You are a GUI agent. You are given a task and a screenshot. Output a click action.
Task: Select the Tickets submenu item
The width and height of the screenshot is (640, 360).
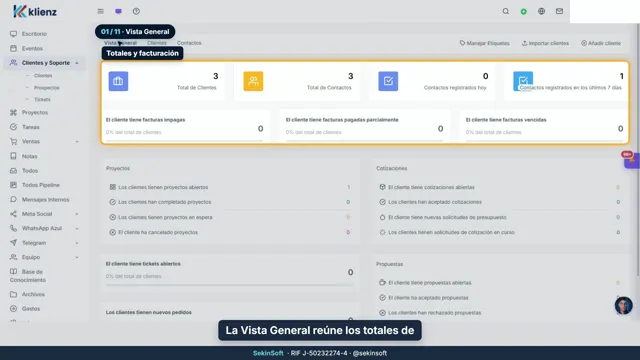click(42, 100)
